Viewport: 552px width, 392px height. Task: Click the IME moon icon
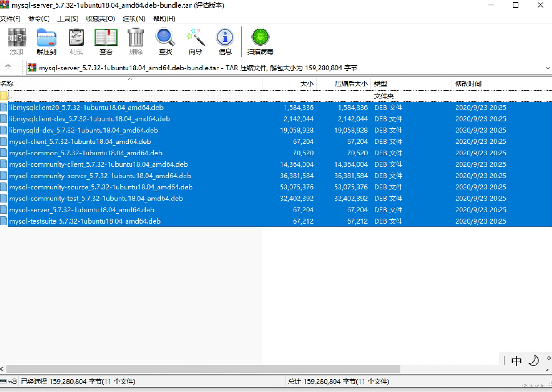(534, 360)
